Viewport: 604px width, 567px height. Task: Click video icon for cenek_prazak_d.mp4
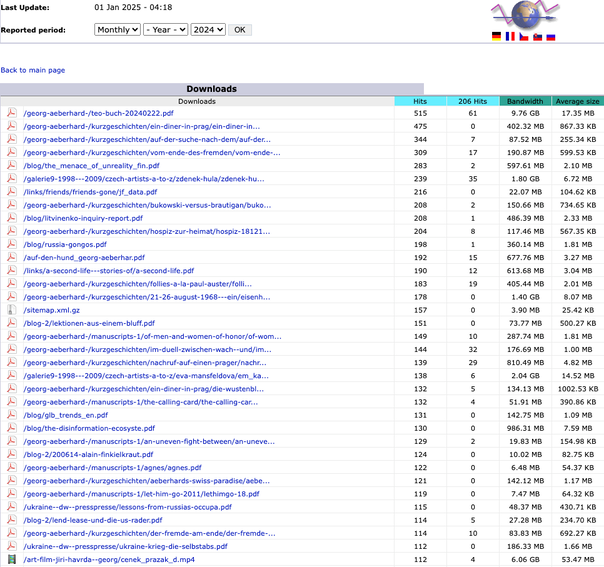pos(12,559)
